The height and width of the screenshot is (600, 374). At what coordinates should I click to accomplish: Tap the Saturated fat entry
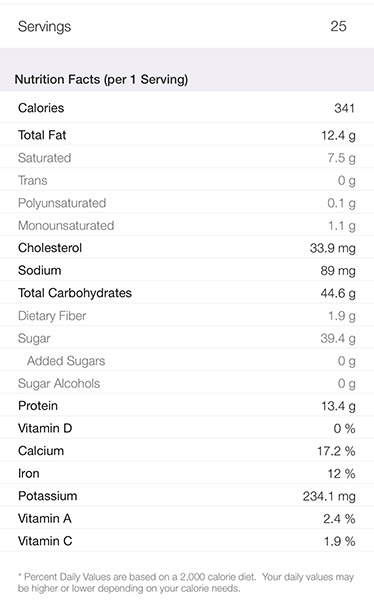click(187, 157)
